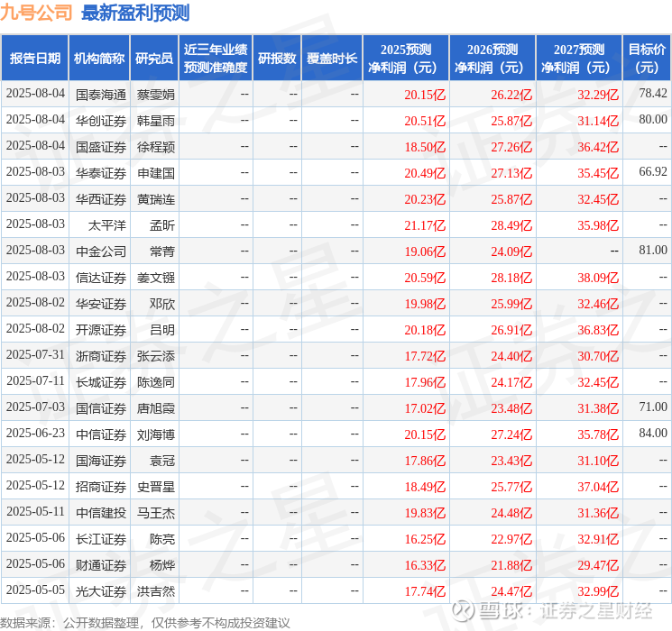Click the 37.04亿 forecast value
The width and height of the screenshot is (672, 631).
(x=598, y=487)
